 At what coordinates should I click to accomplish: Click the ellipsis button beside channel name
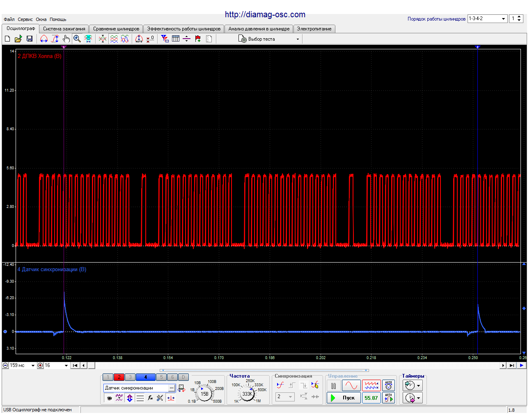pyautogui.click(x=172, y=388)
